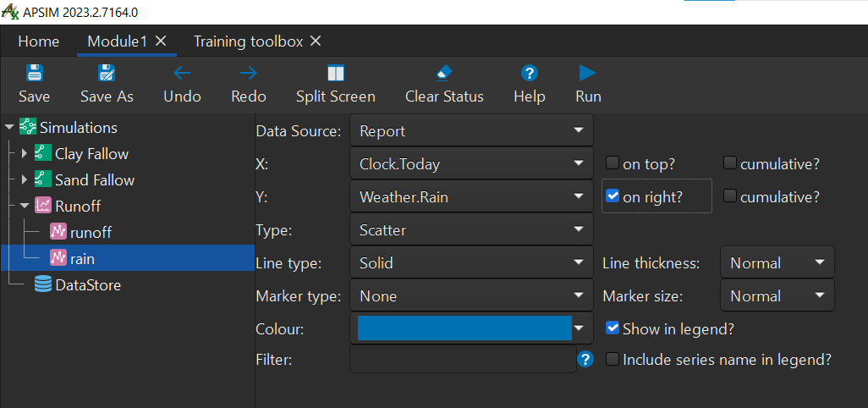
Task: Click the rain series icon
Action: (58, 258)
